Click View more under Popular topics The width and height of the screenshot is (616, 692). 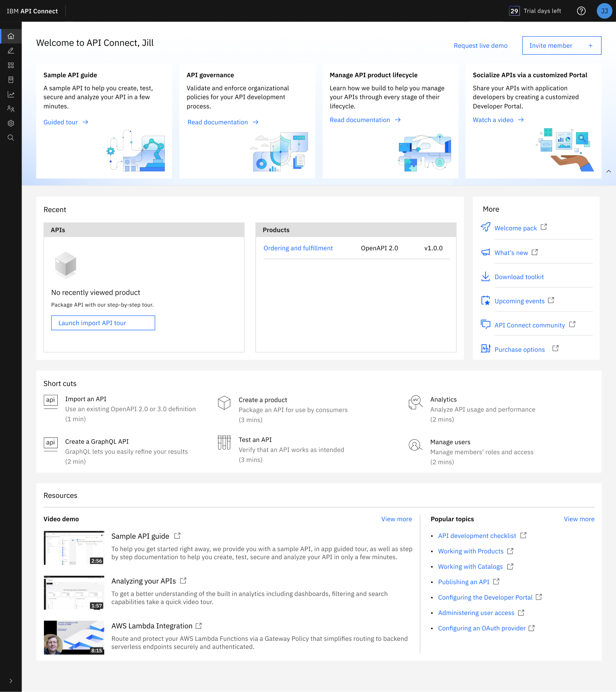point(579,519)
